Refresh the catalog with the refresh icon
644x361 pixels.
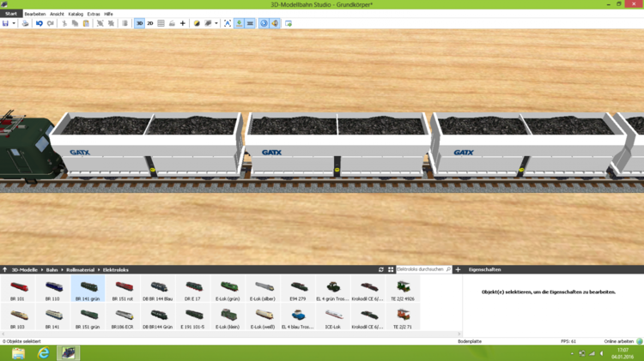(381, 269)
